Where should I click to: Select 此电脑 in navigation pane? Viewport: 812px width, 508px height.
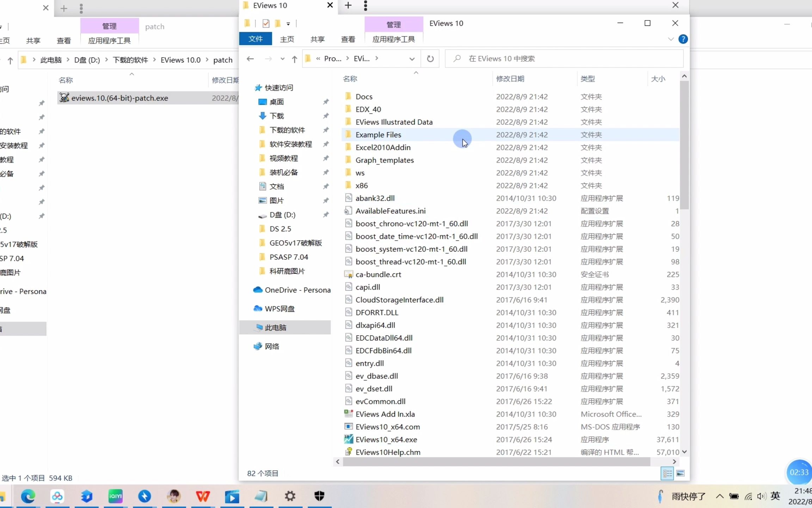(285, 327)
